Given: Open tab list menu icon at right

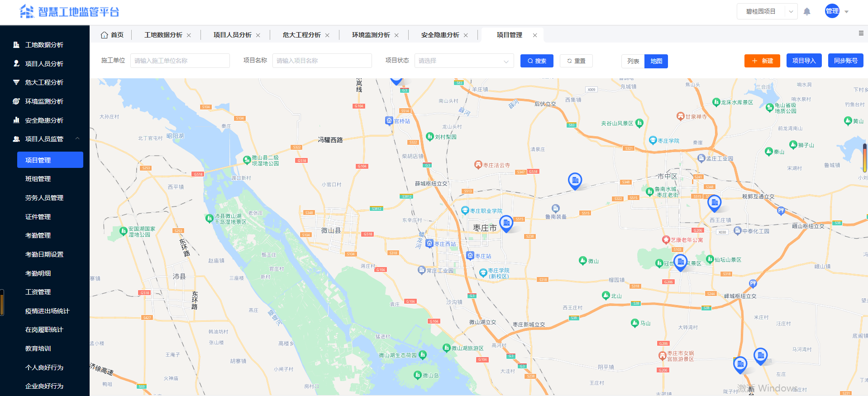Looking at the screenshot, I should click(x=861, y=33).
